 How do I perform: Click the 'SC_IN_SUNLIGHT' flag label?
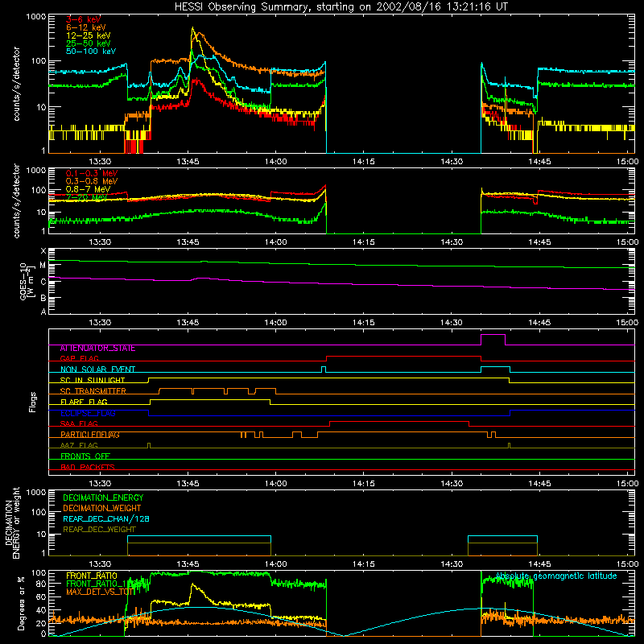click(x=93, y=380)
